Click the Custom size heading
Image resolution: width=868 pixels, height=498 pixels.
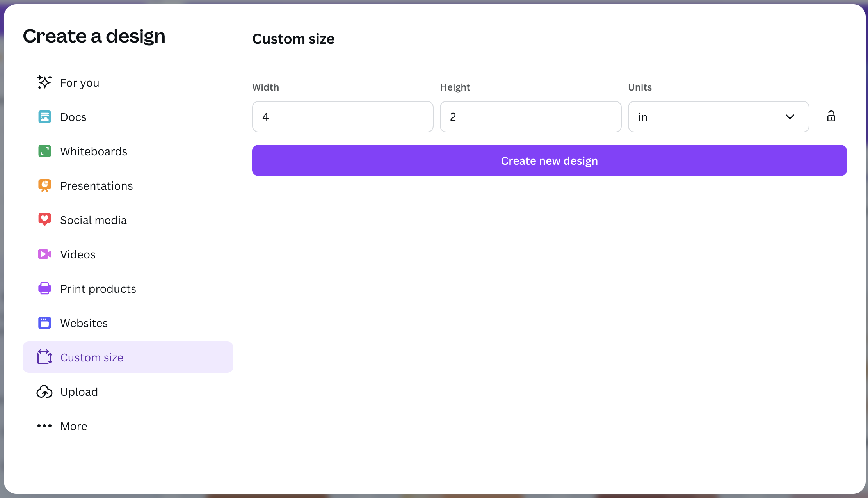pos(293,39)
